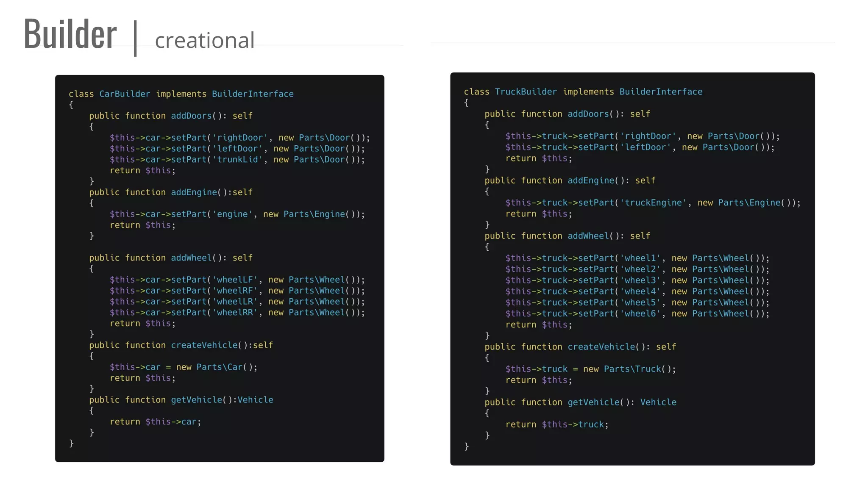Click the 'creational' subtitle text
Viewport: 868px width, 488px height.
tap(205, 41)
